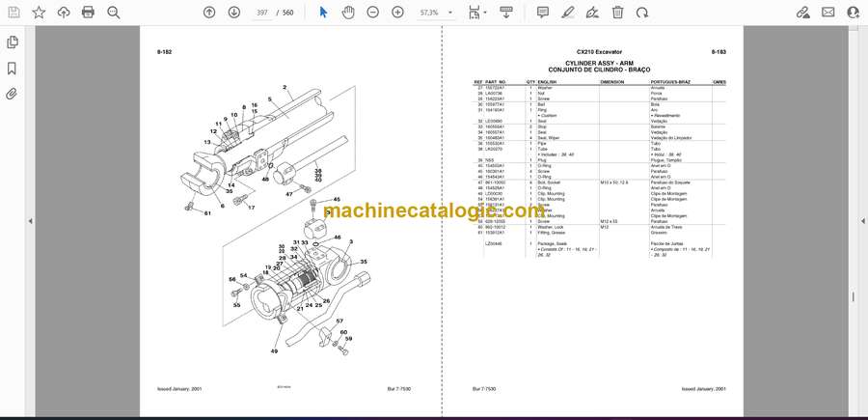This screenshot has height=420, width=868.
Task: Click the page number field showing 397
Action: (262, 13)
